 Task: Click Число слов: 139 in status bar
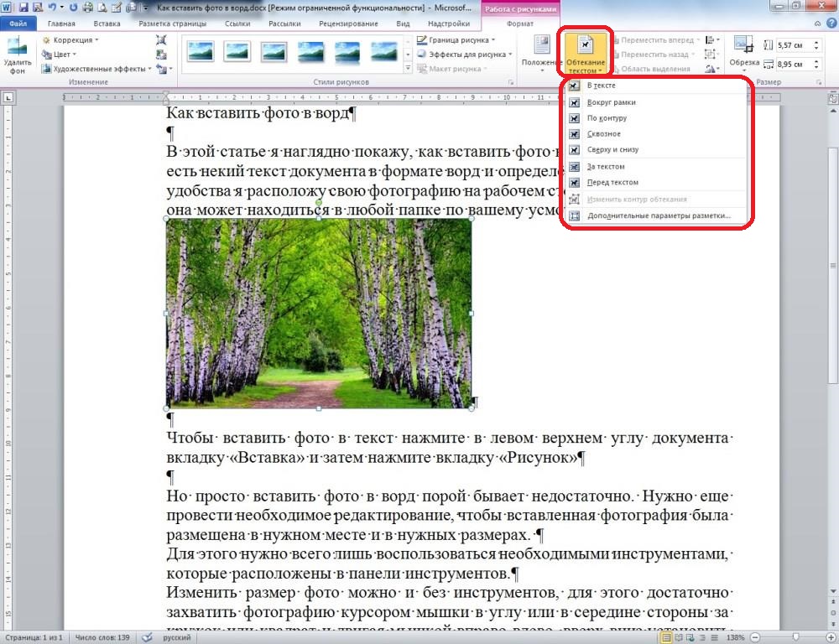(x=102, y=637)
